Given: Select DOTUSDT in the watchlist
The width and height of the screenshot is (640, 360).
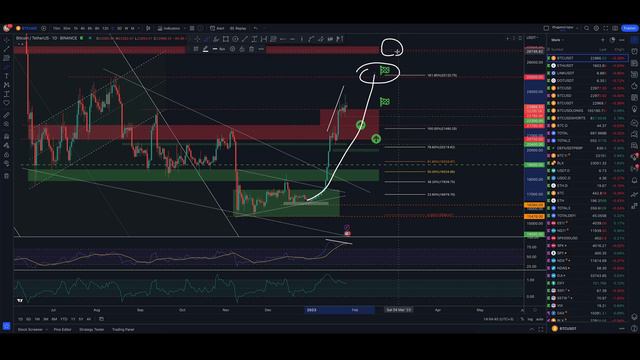Looking at the screenshot, I should point(587,81).
